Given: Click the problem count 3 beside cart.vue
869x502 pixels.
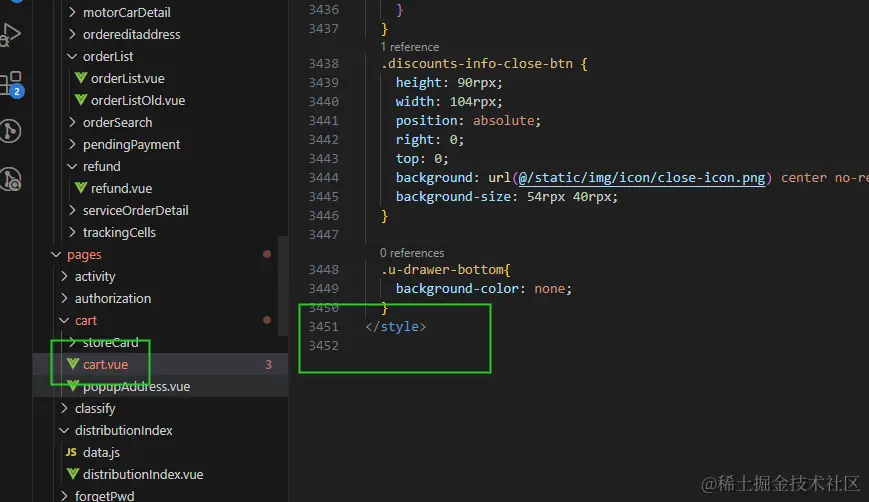Looking at the screenshot, I should (268, 365).
